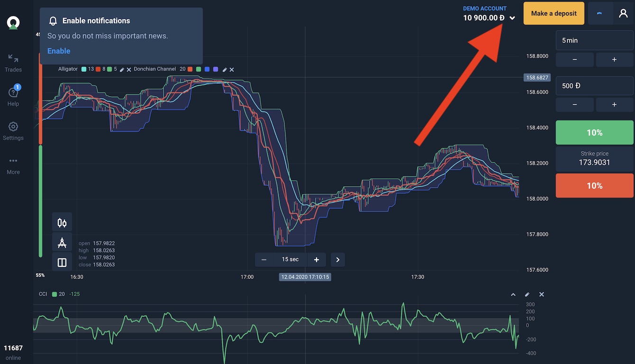Viewport: 635px width, 364px height.
Task: Expand the More menu in sidebar
Action: click(x=13, y=165)
